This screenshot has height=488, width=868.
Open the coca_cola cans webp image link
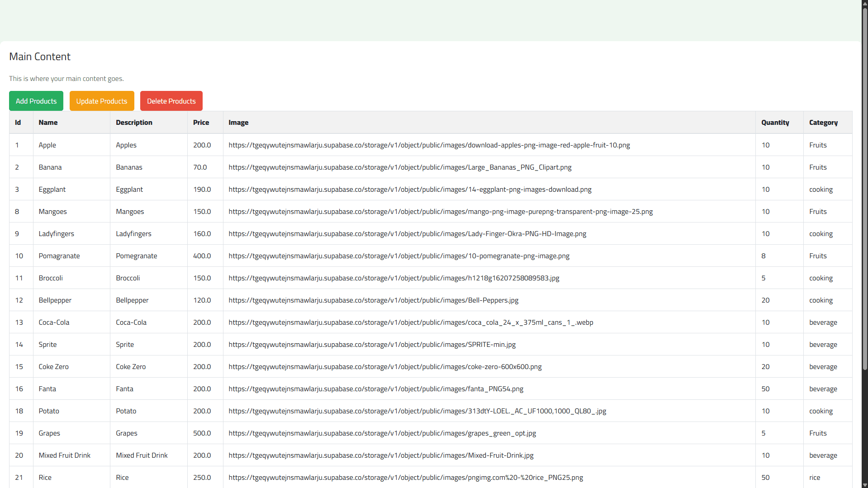coord(411,322)
